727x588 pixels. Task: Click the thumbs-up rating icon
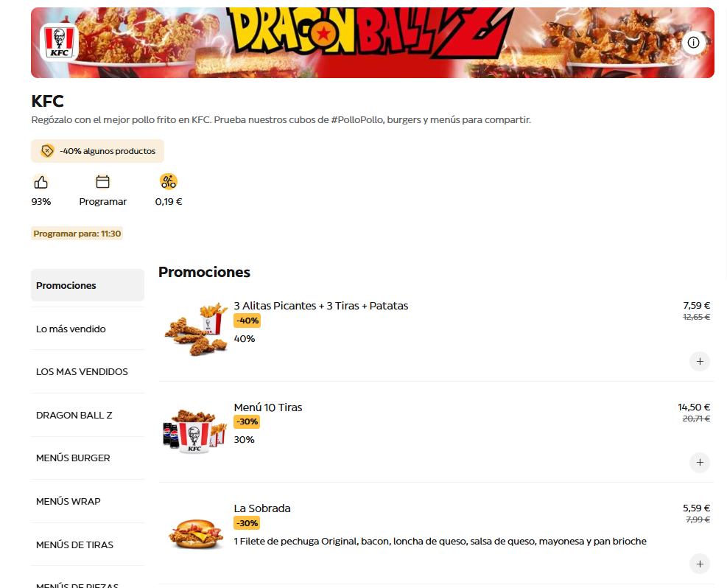pos(41,182)
